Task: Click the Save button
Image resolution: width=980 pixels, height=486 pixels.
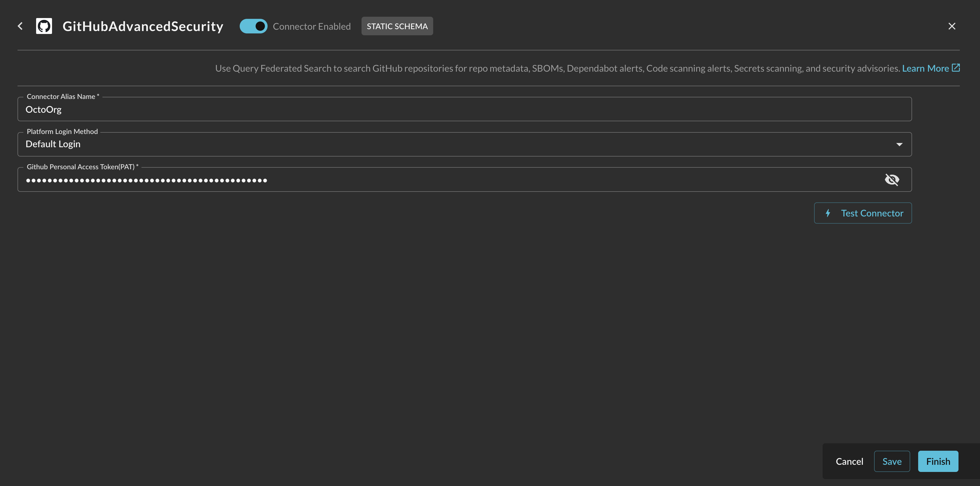Action: [x=892, y=461]
